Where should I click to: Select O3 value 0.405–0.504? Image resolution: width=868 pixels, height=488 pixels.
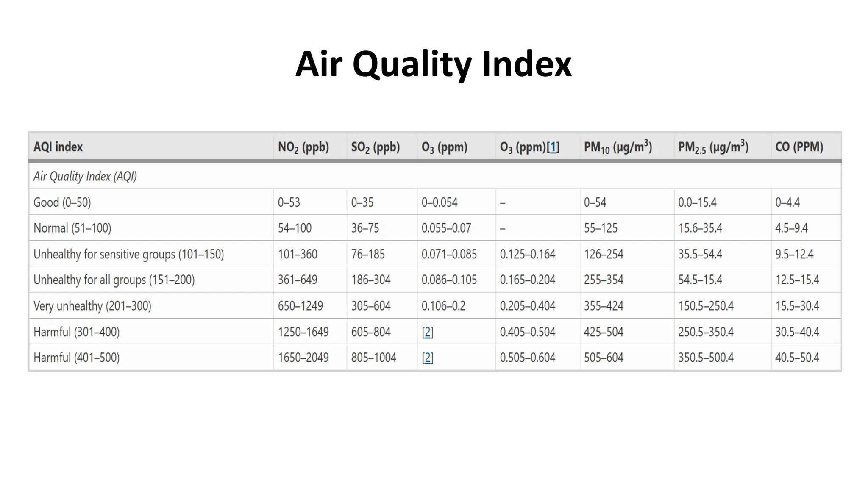(528, 332)
